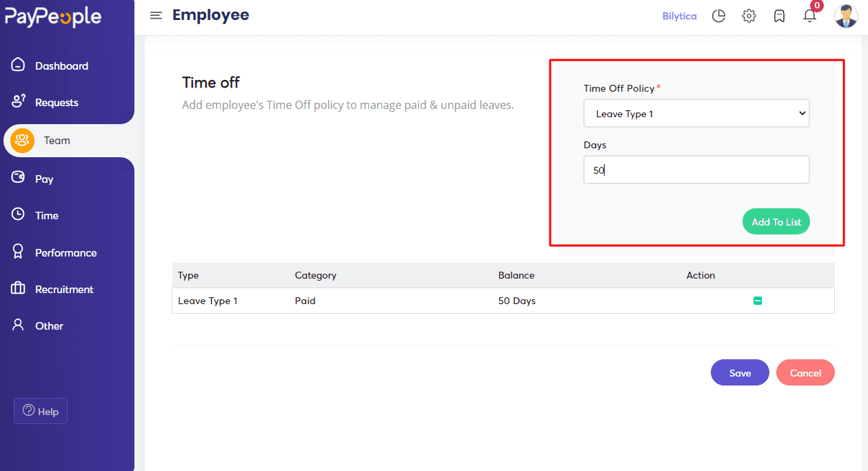Open the pie chart reports icon
The height and width of the screenshot is (471, 868).
[x=718, y=16]
